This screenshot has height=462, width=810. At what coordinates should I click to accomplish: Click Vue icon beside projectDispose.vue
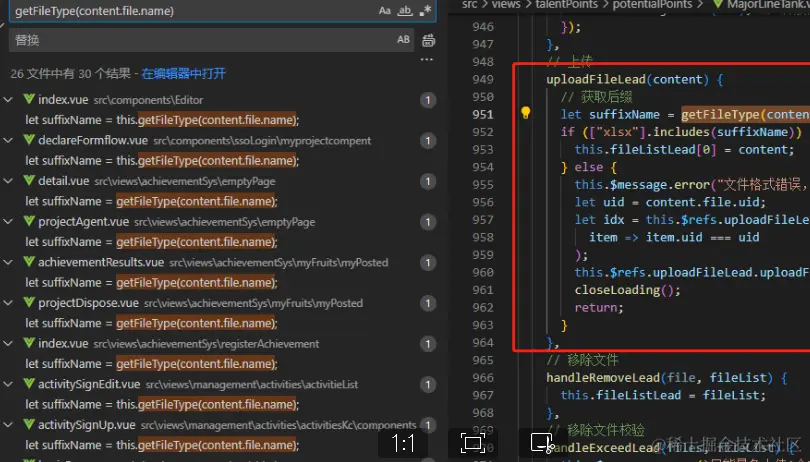pos(29,302)
